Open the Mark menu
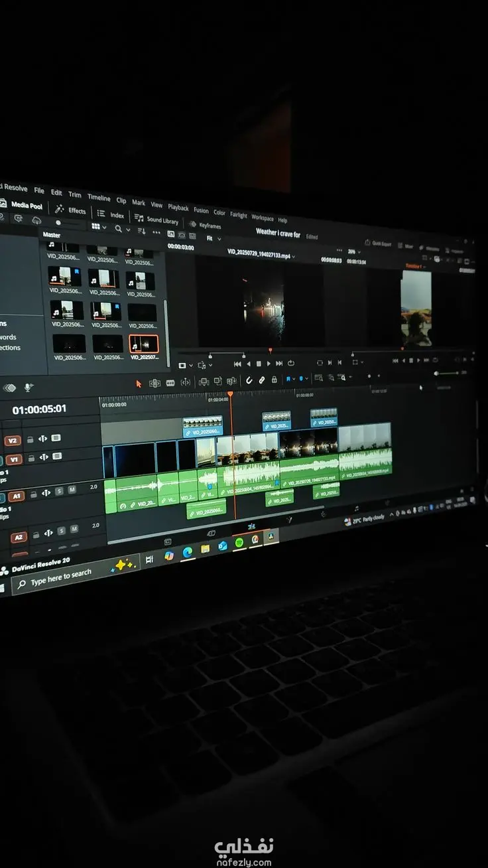This screenshot has height=868, width=488. click(x=138, y=202)
